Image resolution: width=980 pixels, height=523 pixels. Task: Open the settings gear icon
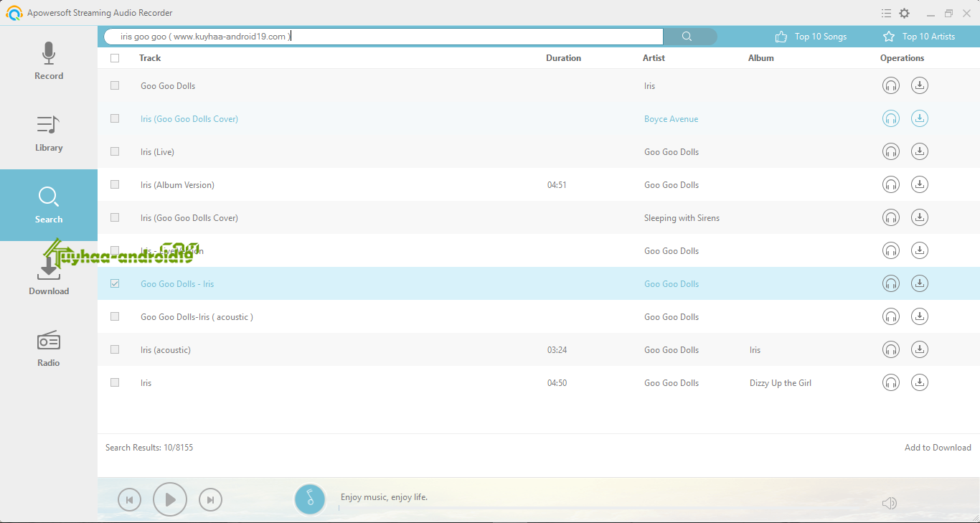[905, 13]
